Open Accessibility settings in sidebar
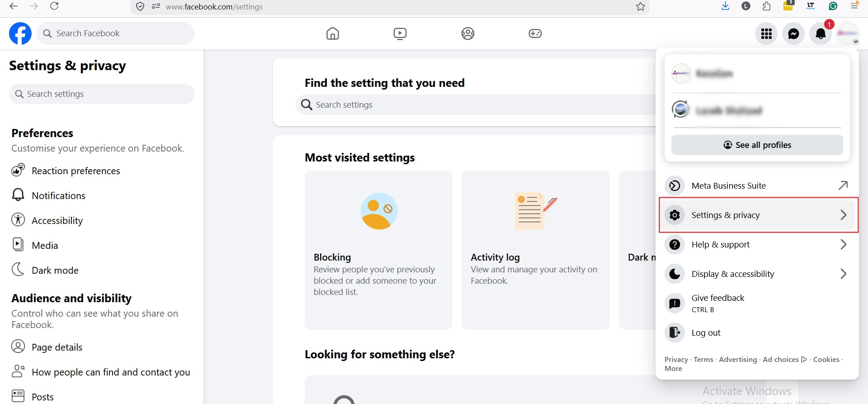 tap(102, 220)
